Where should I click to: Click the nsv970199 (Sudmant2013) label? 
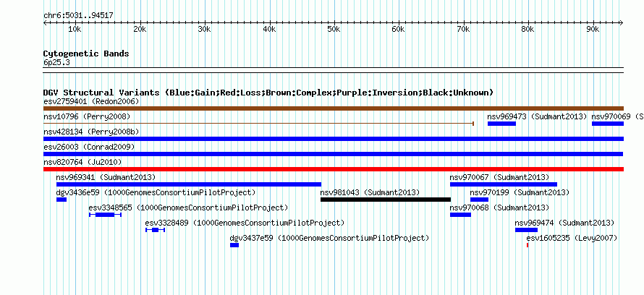(520, 192)
